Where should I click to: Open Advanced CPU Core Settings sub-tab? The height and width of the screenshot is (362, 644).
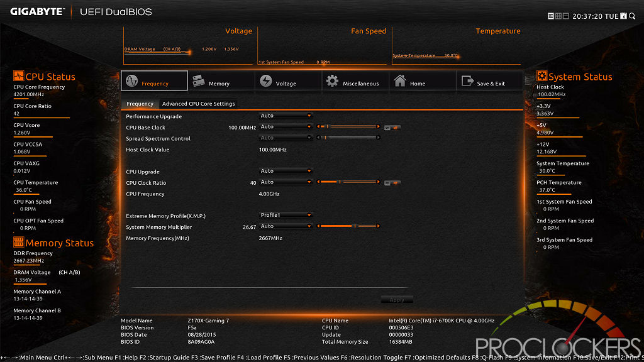tap(198, 104)
